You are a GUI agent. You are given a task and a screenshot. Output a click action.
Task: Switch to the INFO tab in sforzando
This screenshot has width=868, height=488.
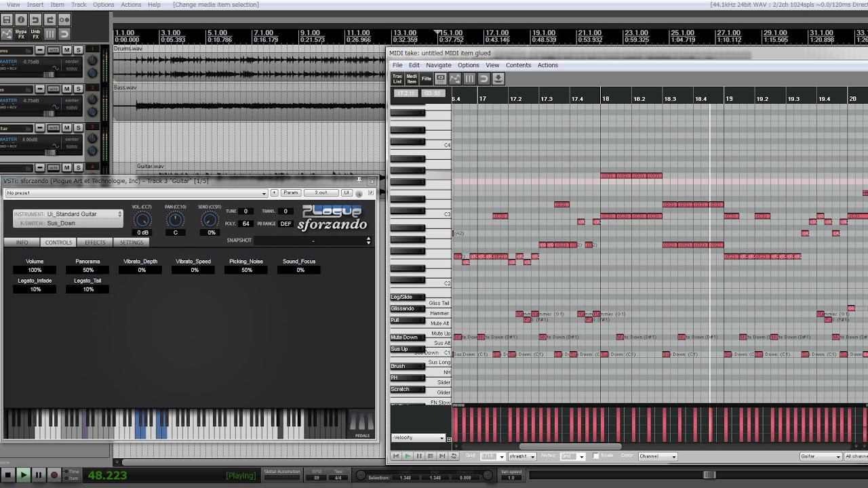pyautogui.click(x=22, y=243)
